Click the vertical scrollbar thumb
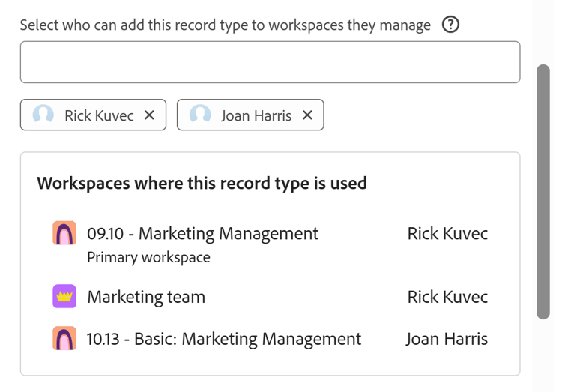The width and height of the screenshot is (562, 392). tap(543, 192)
